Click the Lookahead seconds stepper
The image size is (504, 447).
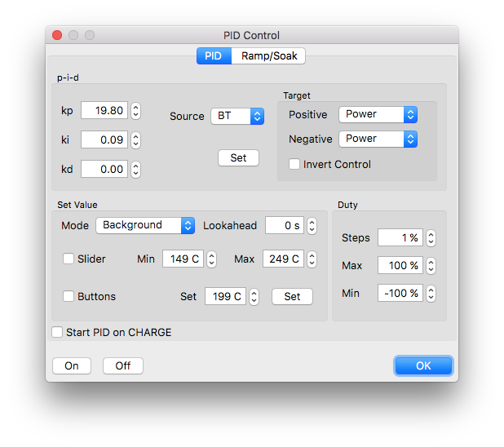(x=312, y=225)
